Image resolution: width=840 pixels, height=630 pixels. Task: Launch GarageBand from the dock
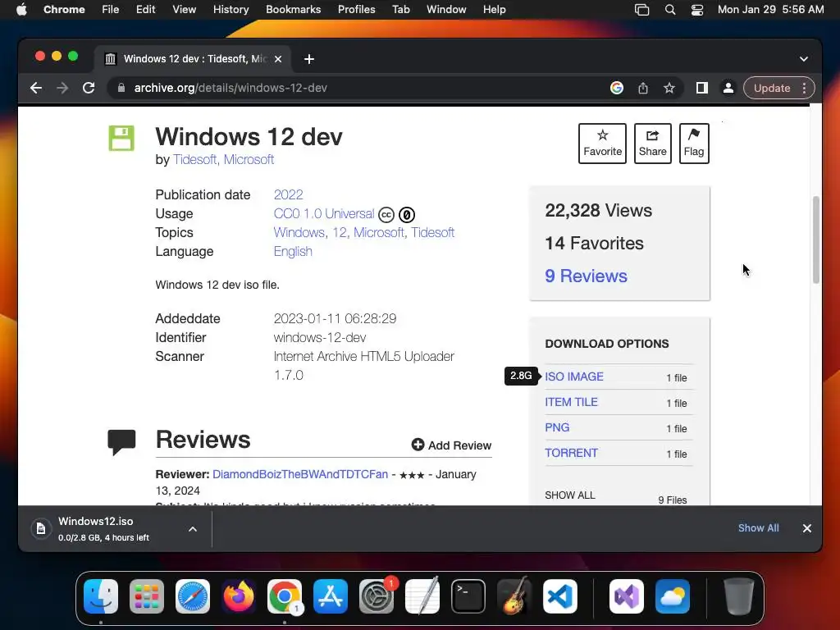514,596
